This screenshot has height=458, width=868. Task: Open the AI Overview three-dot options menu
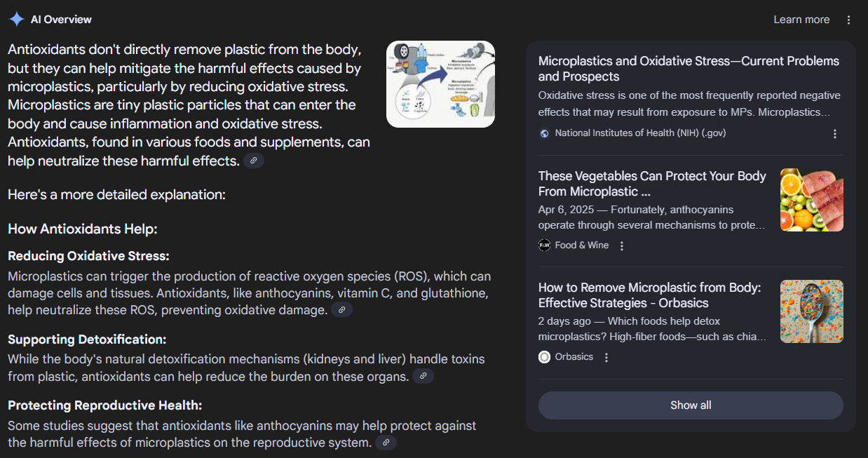tap(848, 20)
